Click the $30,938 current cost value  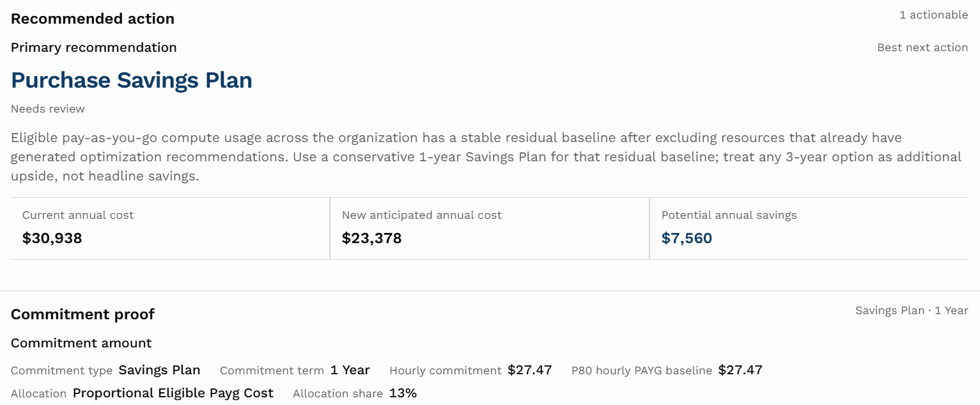(52, 239)
